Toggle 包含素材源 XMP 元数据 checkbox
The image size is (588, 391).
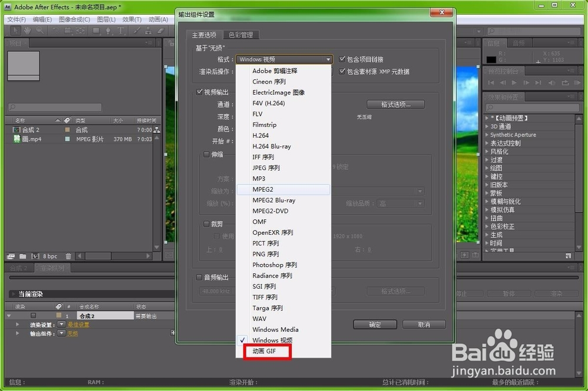[x=342, y=71]
